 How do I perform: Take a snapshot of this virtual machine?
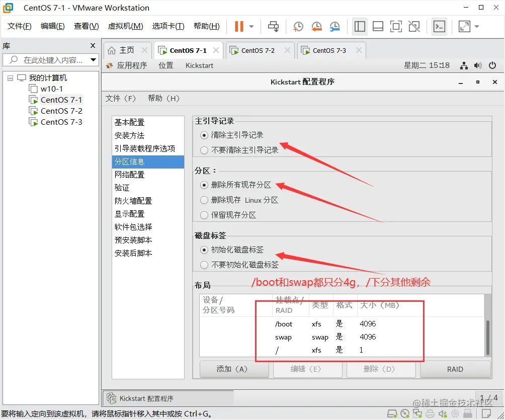(x=298, y=27)
